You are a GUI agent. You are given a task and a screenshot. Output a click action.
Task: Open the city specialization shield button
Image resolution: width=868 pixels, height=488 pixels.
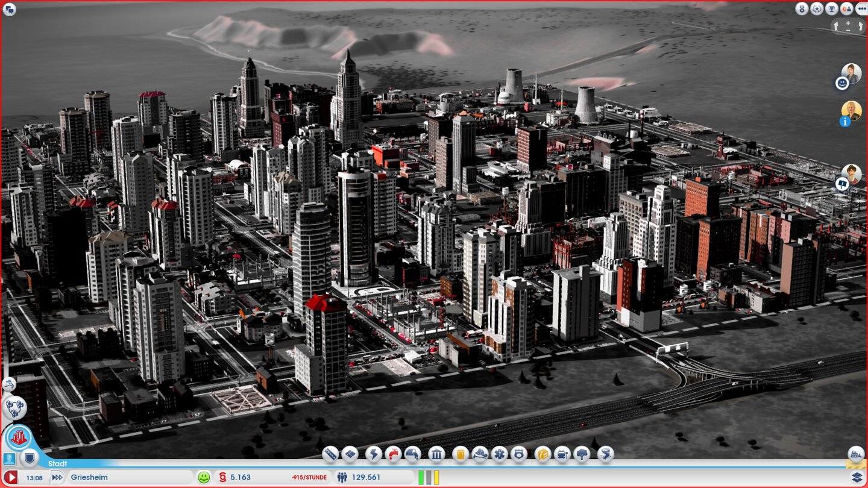point(30,459)
